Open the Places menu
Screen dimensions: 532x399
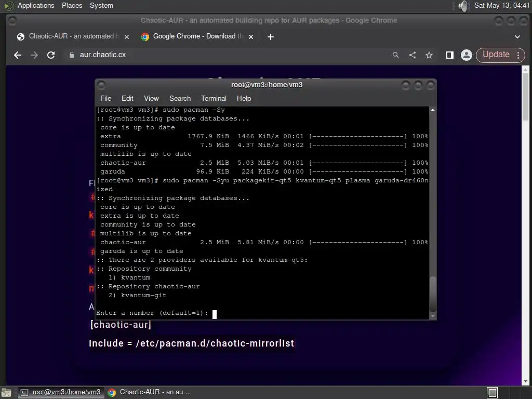[x=72, y=5]
